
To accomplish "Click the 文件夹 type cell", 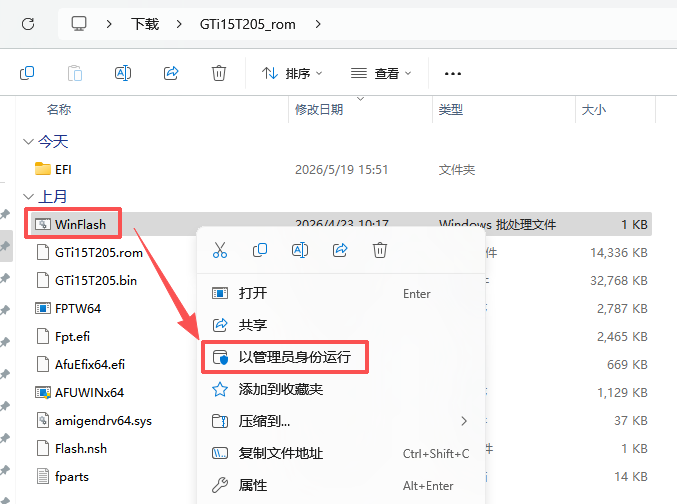I will click(x=457, y=170).
